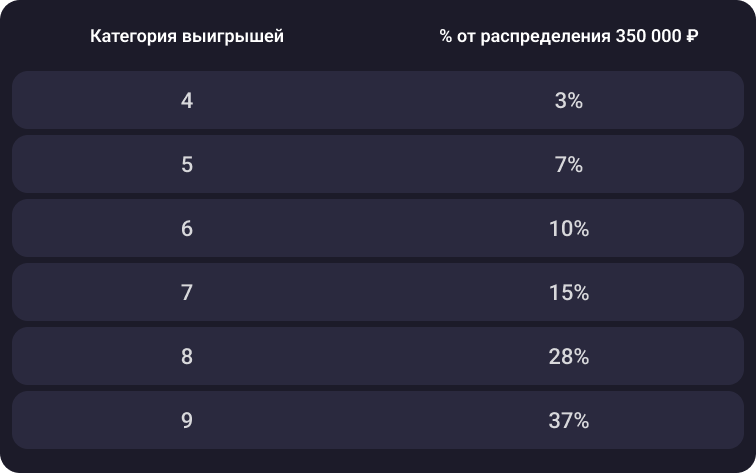Select category number 5 cell
Viewport: 756px width, 473px height.
click(187, 164)
